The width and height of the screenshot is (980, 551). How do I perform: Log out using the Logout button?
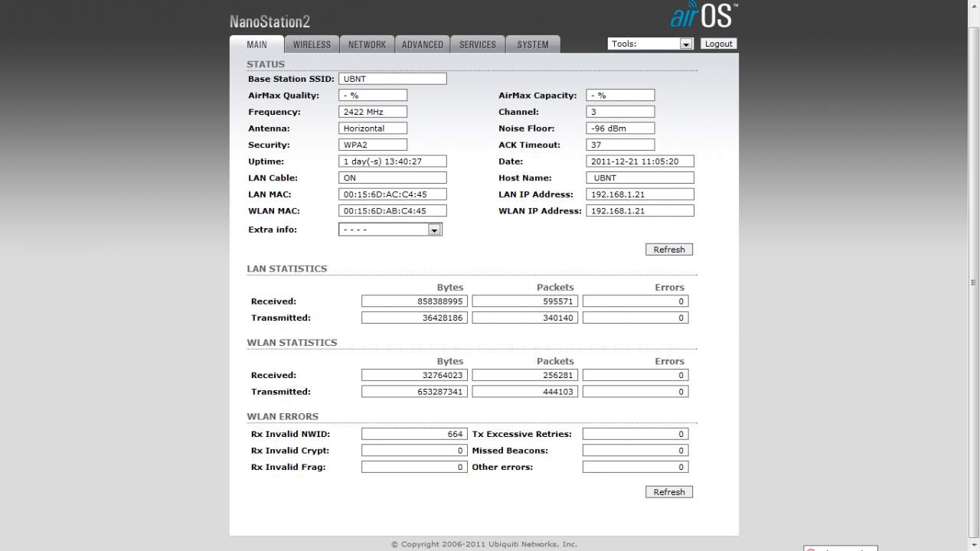point(718,44)
